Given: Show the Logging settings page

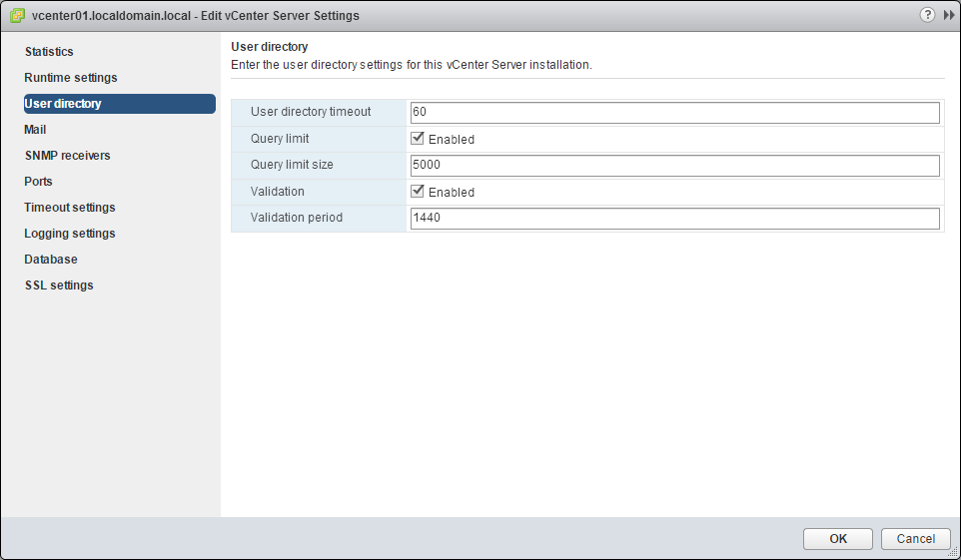Looking at the screenshot, I should coord(70,234).
